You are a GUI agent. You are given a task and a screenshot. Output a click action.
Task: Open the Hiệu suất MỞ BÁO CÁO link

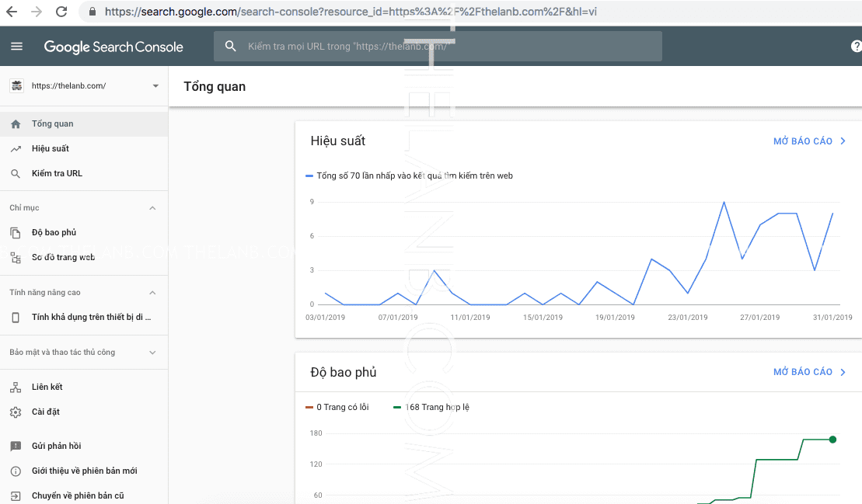[x=809, y=141]
